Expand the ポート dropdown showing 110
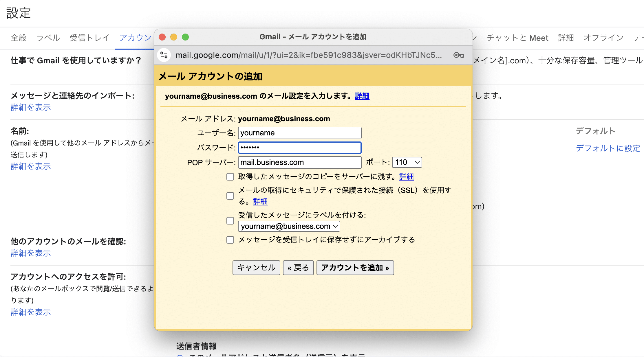The image size is (644, 357). point(406,162)
